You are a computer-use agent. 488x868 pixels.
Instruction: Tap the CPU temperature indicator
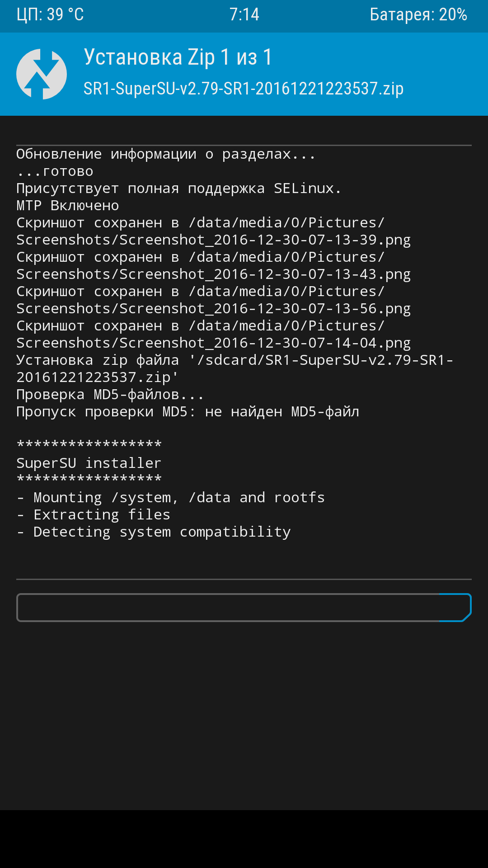tap(50, 15)
